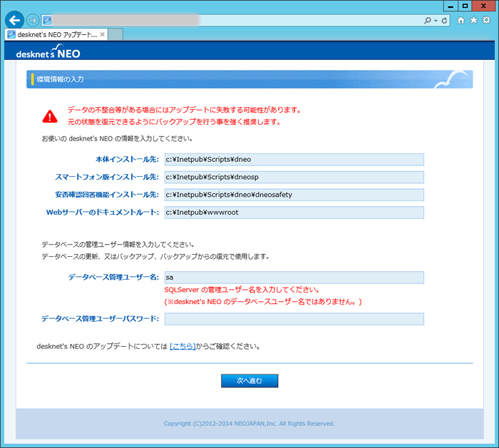Open the browser home page icon
The image size is (499, 448).
pos(461,21)
